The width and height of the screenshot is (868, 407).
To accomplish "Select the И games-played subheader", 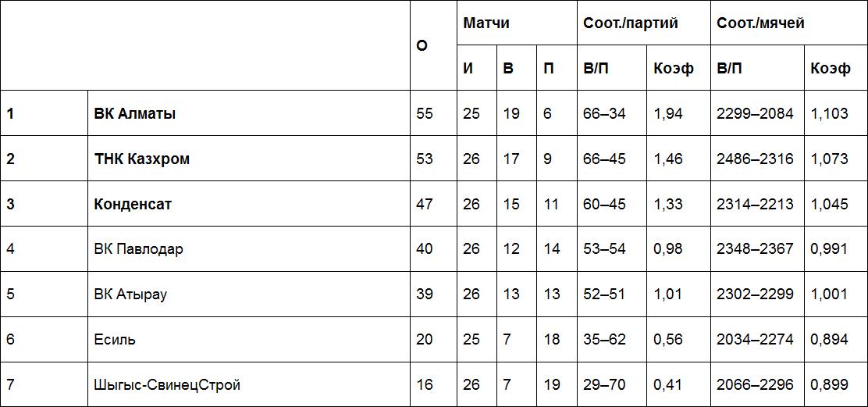I will click(468, 68).
